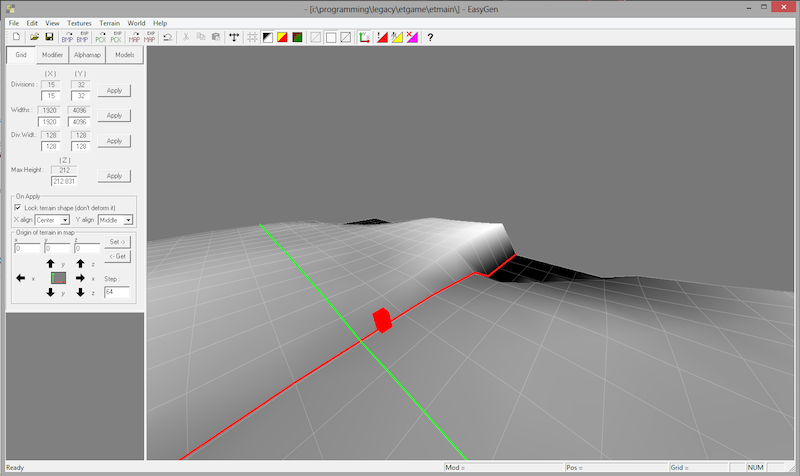
Task: Open the Terrain menu
Action: click(109, 22)
